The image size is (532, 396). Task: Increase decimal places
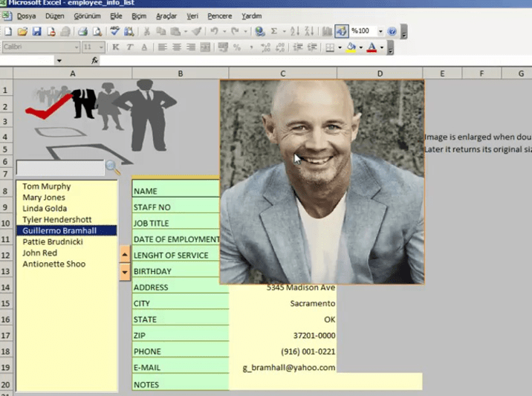click(x=266, y=47)
